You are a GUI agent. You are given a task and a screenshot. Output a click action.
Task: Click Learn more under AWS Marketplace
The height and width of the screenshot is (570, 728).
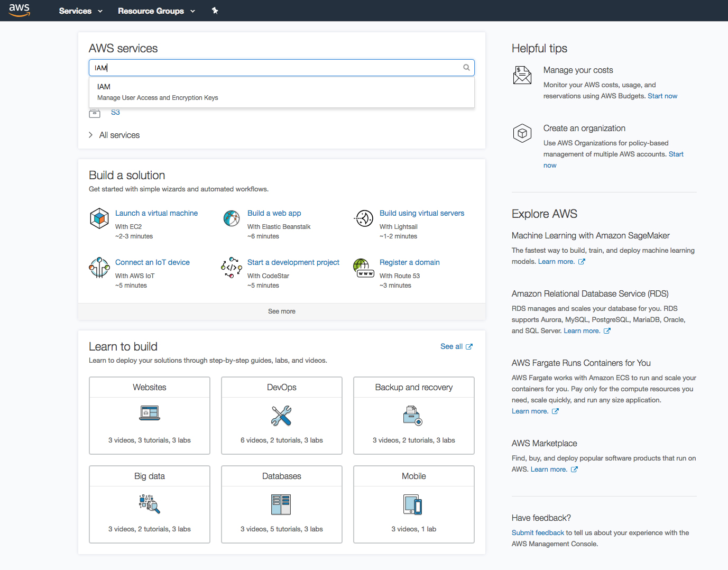pyautogui.click(x=549, y=469)
